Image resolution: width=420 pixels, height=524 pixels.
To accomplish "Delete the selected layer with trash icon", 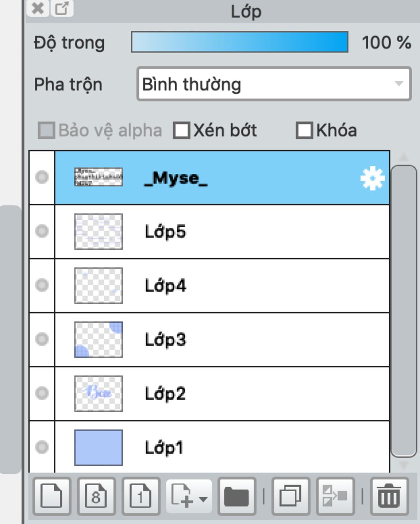I will tap(389, 497).
